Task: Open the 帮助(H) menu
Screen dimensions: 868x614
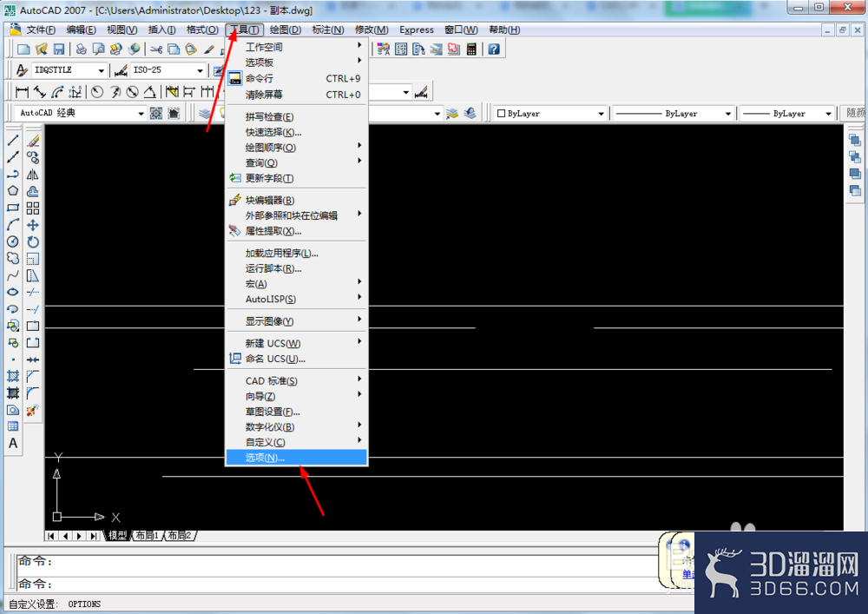Action: pos(504,30)
